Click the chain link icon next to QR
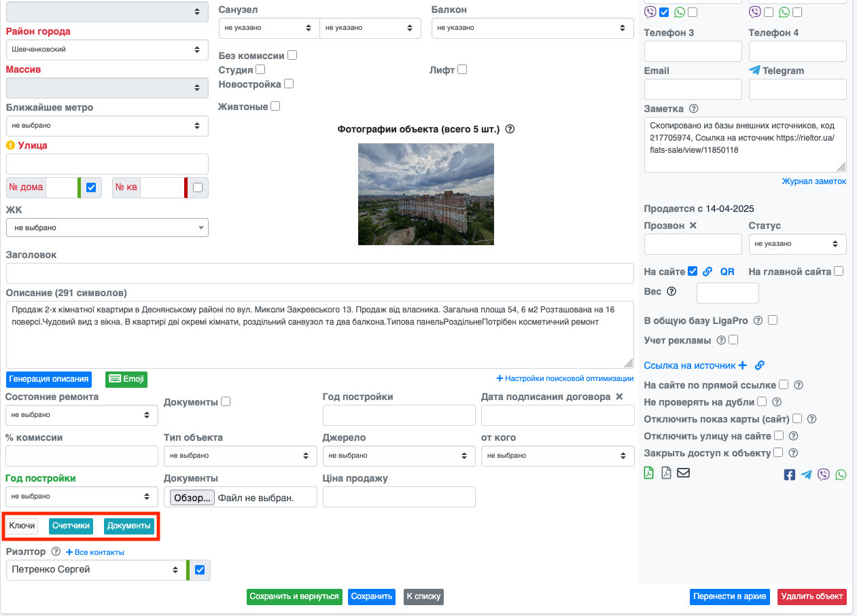857x616 pixels. [707, 272]
